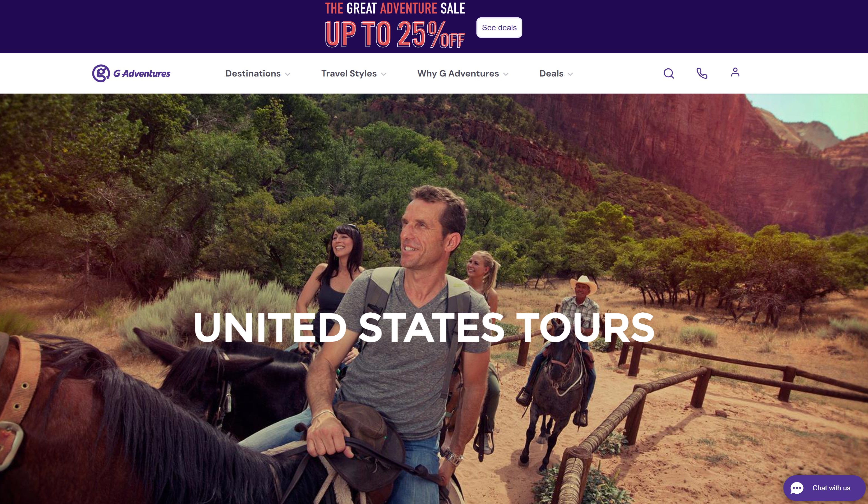The height and width of the screenshot is (504, 868).
Task: Expand the Why G Adventures chevron
Action: pos(506,74)
